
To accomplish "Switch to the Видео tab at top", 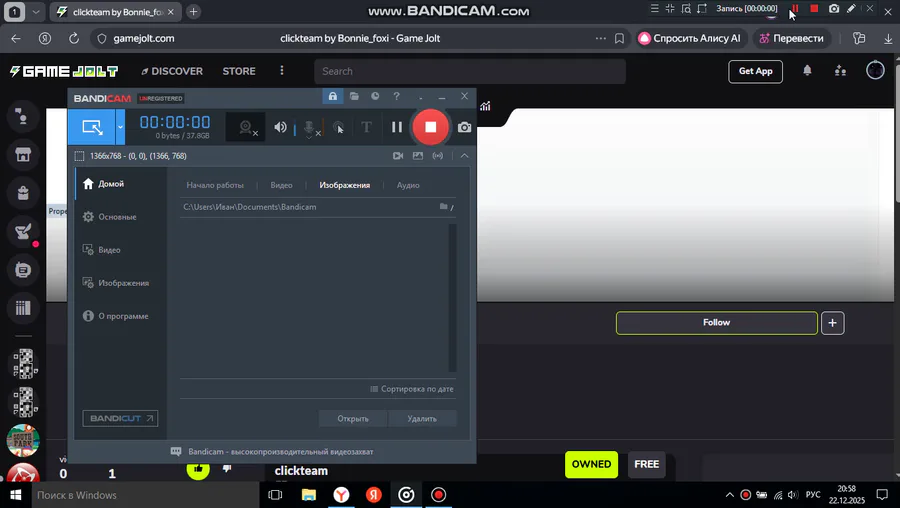I will point(281,185).
